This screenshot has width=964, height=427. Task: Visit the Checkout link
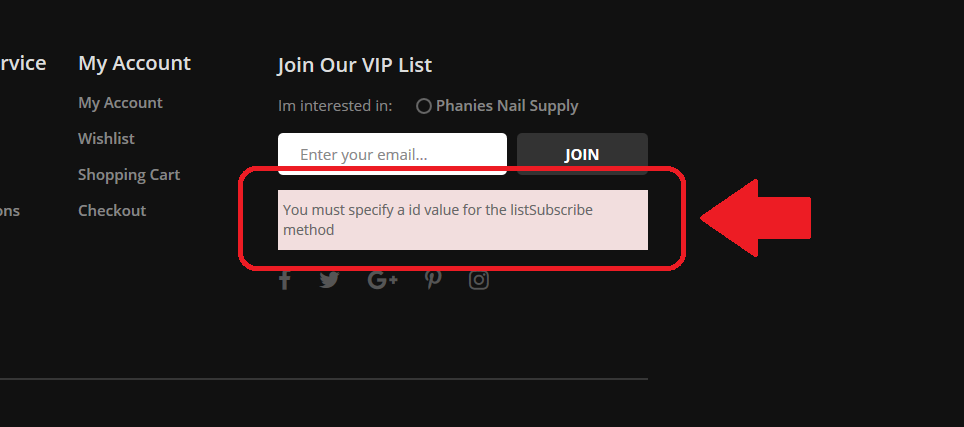pos(112,211)
